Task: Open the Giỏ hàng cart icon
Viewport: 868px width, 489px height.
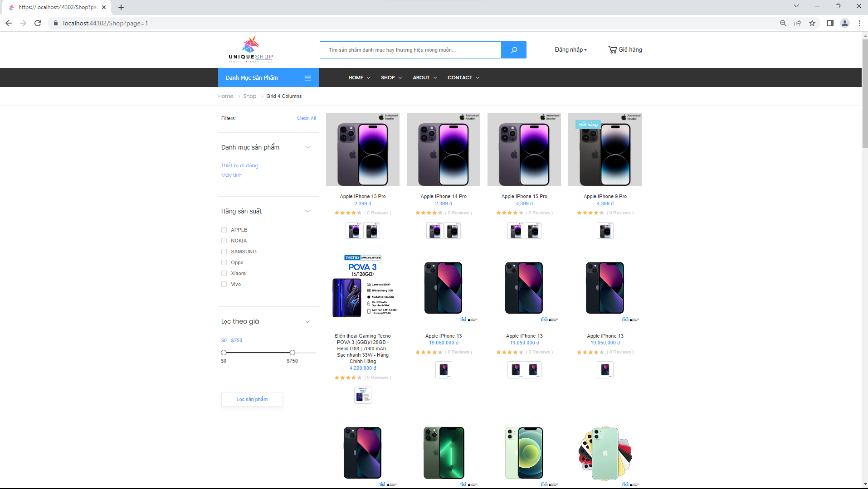Action: tap(613, 50)
